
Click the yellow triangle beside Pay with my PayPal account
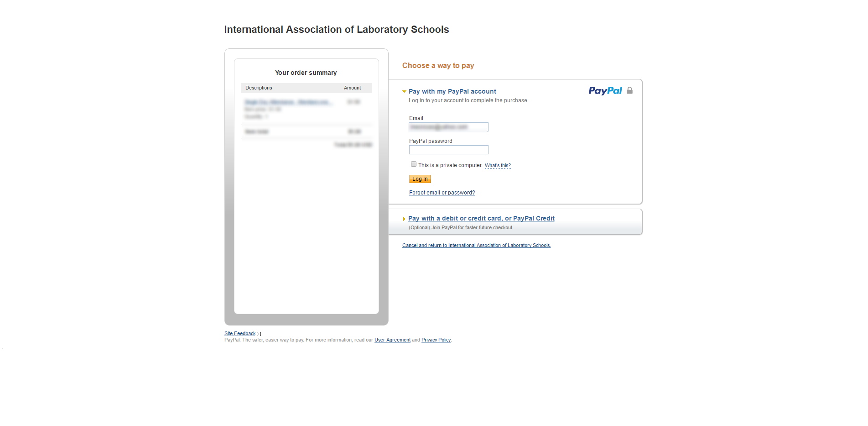pos(404,91)
